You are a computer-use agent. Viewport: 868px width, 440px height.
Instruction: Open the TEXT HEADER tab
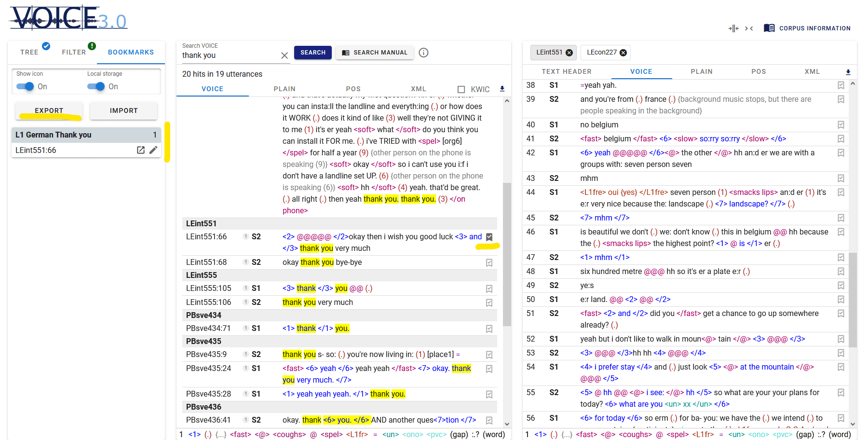click(566, 71)
